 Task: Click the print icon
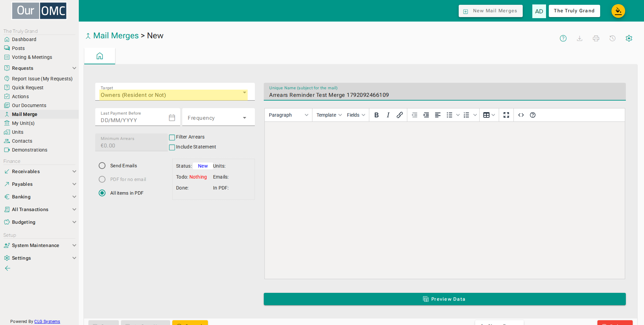click(x=596, y=38)
